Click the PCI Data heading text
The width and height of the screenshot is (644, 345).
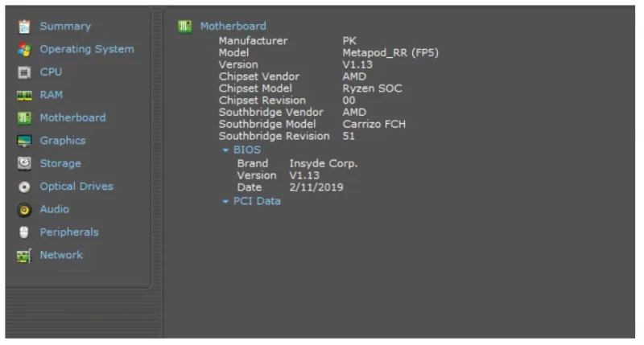tap(257, 201)
